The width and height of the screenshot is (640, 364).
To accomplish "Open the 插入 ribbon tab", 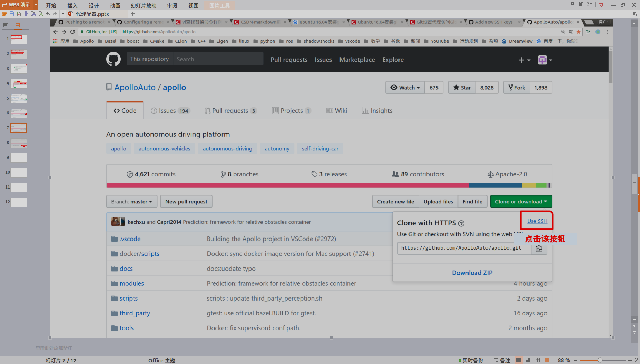I will click(x=72, y=6).
